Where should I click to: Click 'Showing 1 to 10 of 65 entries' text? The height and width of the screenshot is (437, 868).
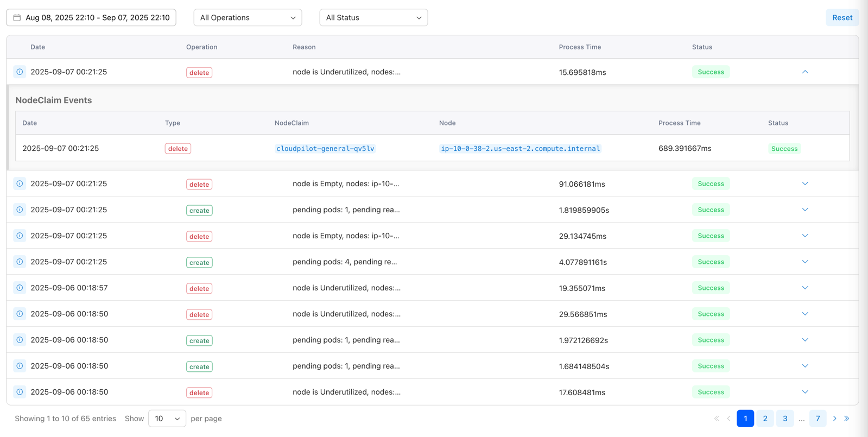tap(65, 419)
